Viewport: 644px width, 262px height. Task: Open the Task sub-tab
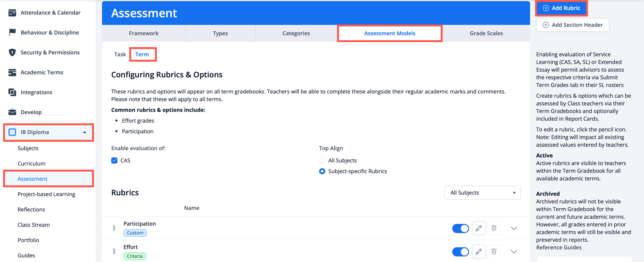tap(120, 54)
